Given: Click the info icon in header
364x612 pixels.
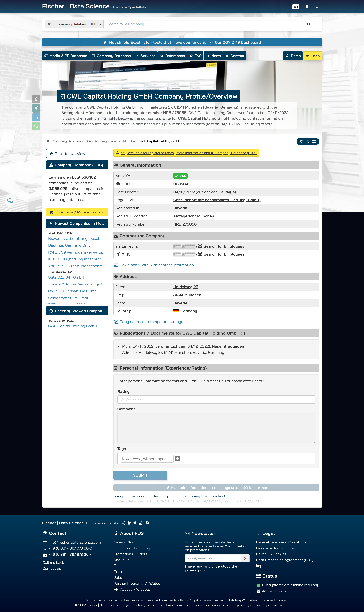Looking at the screenshot, I should click(x=317, y=6).
